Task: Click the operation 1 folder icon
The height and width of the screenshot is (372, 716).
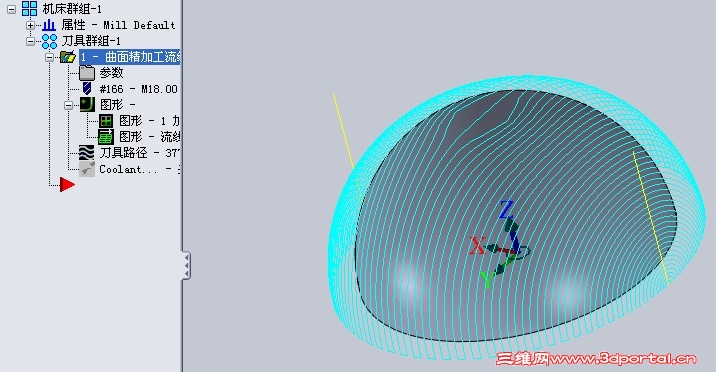Action: pos(68,57)
